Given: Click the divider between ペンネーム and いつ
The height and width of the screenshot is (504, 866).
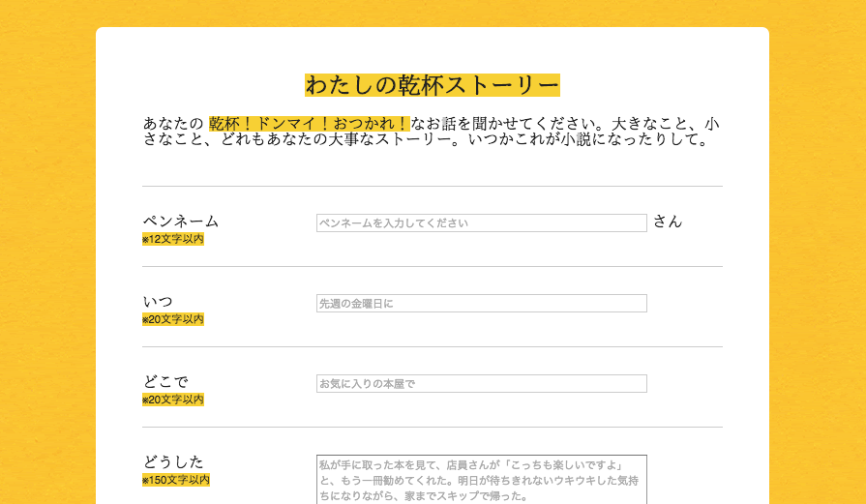Looking at the screenshot, I should (x=432, y=266).
